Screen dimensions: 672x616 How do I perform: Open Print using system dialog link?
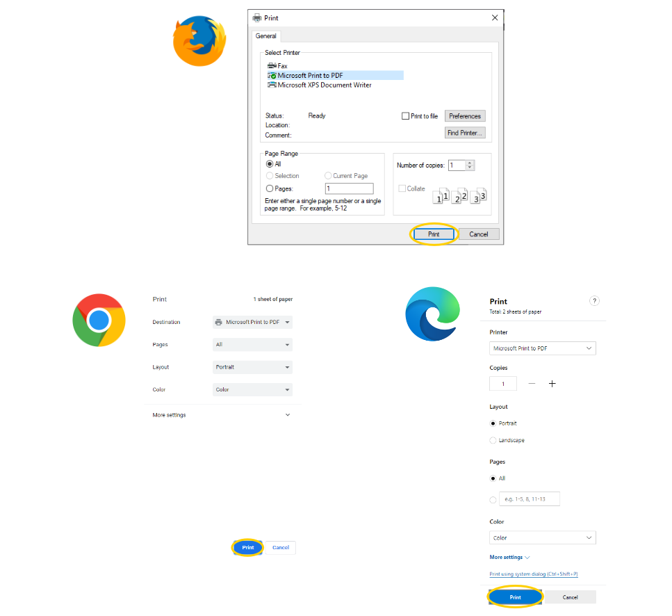tap(534, 574)
